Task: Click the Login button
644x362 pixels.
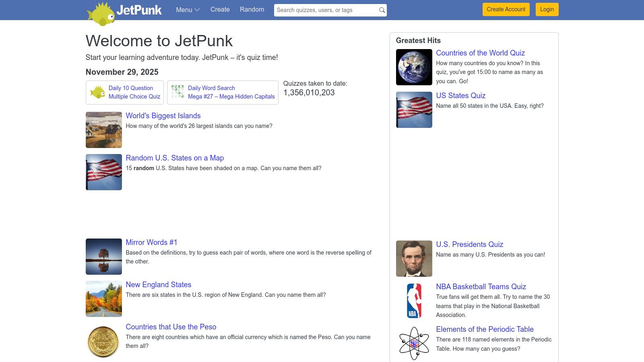Action: 547,9
